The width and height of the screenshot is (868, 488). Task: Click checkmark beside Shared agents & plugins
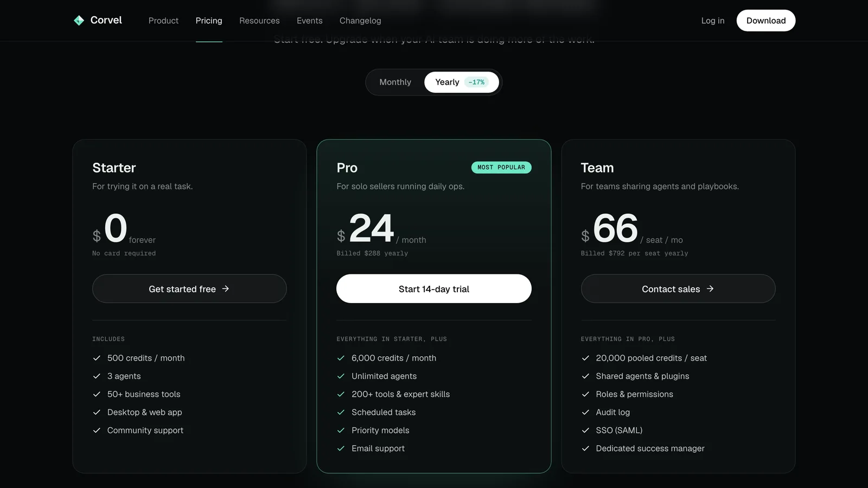pyautogui.click(x=585, y=376)
